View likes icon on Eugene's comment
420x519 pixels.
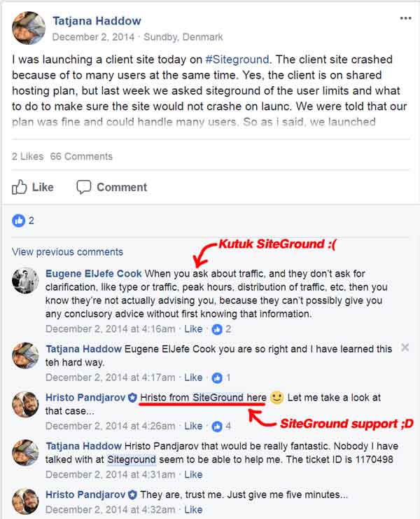tap(217, 329)
